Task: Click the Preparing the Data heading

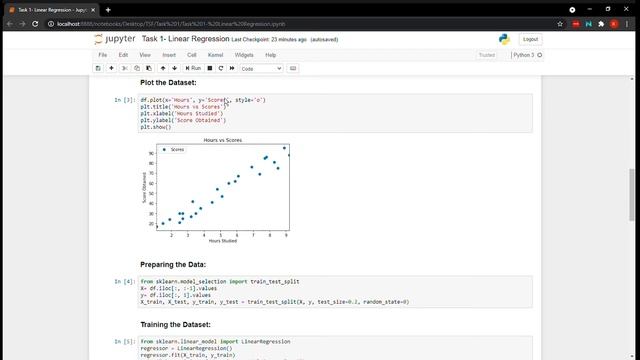Action: pyautogui.click(x=173, y=264)
